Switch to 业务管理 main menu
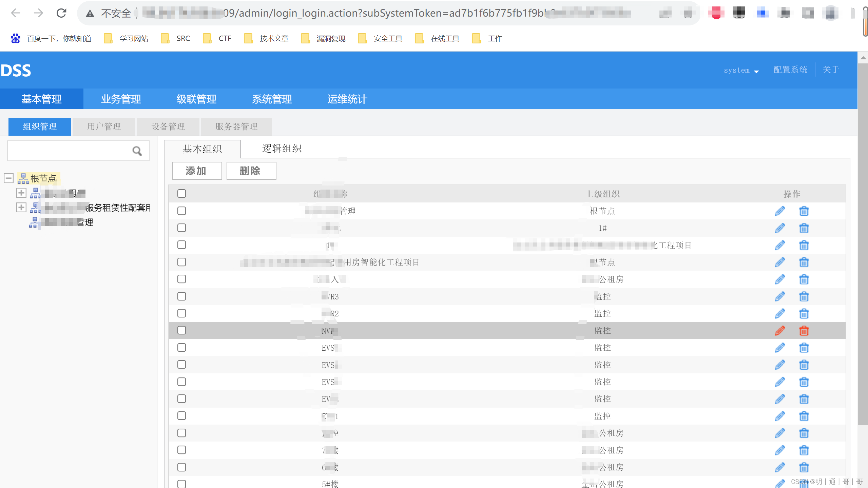Image resolution: width=868 pixels, height=488 pixels. tap(121, 99)
